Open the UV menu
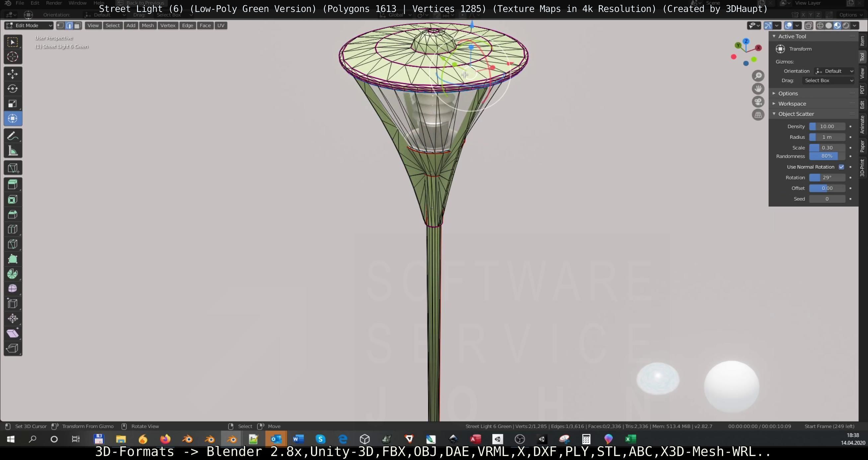Viewport: 868px width, 460px height. [221, 26]
